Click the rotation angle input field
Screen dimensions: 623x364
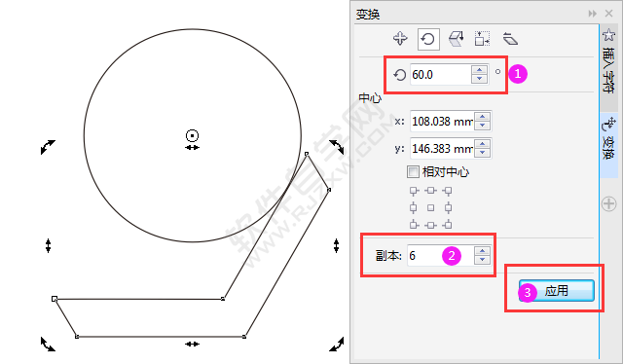[440, 74]
